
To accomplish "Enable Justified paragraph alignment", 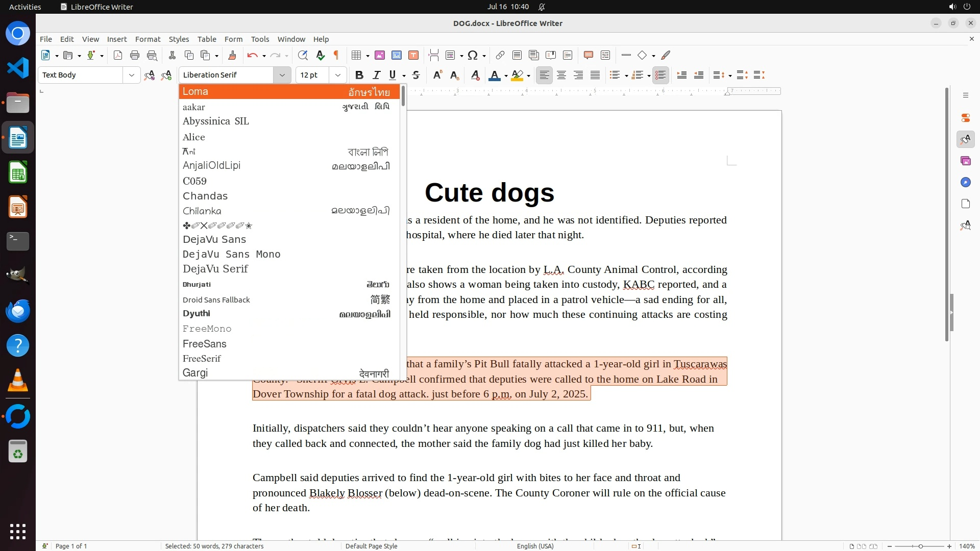I will [x=595, y=75].
